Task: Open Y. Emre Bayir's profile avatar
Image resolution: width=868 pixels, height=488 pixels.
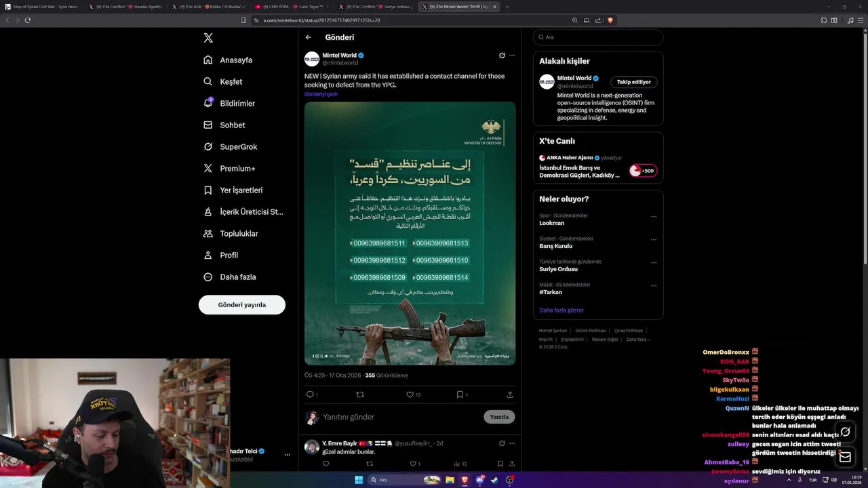Action: 312,447
